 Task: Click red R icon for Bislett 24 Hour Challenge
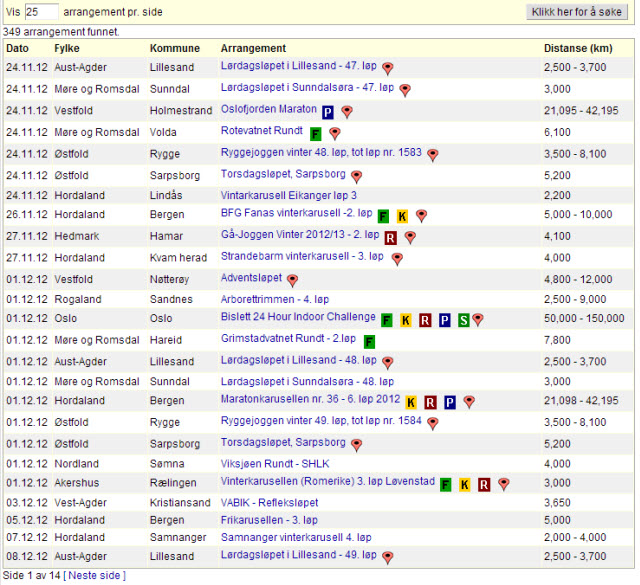pos(425,320)
